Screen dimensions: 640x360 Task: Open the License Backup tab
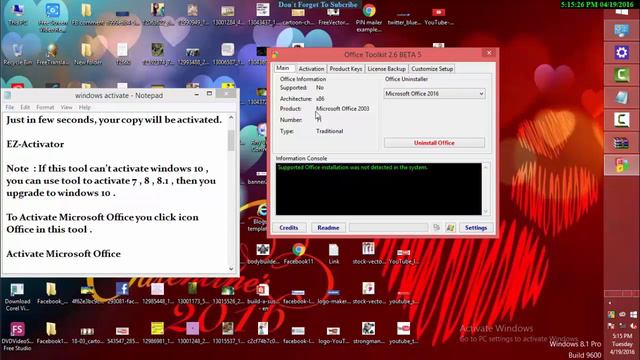point(386,69)
